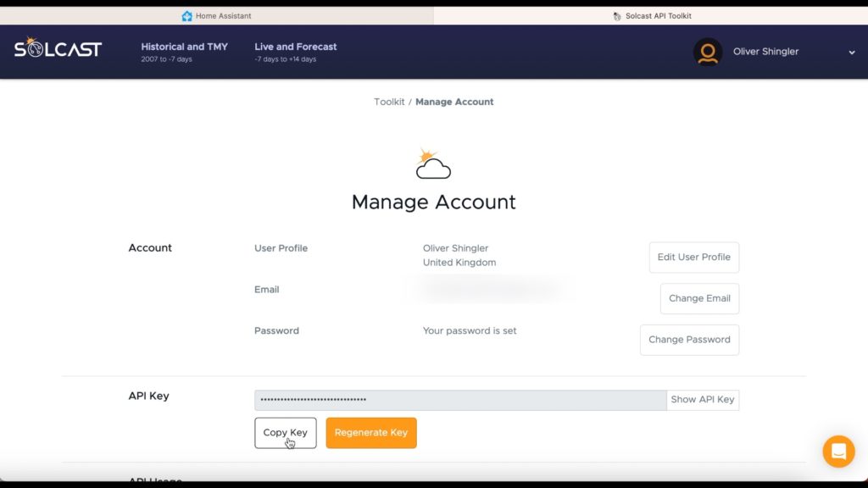Click the orange Regenerate Key button
This screenshot has height=488, width=868.
pos(371,433)
